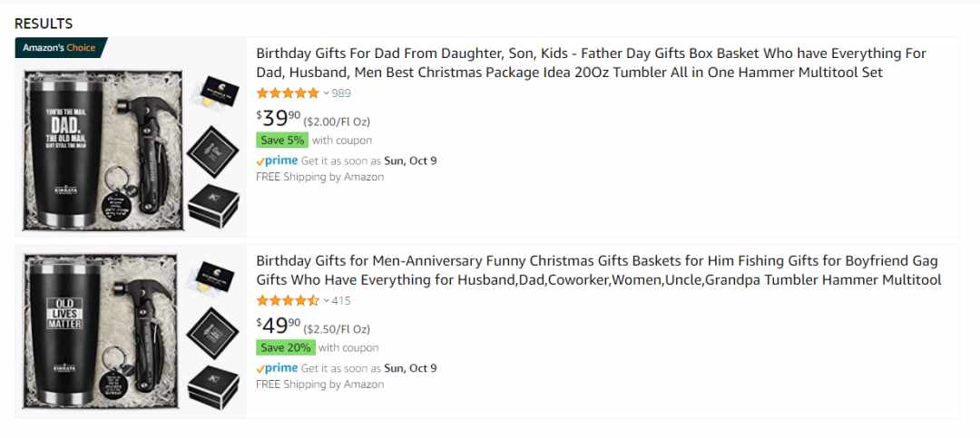The width and height of the screenshot is (980, 438).
Task: Click the first product's five-star rating
Action: pos(288,93)
